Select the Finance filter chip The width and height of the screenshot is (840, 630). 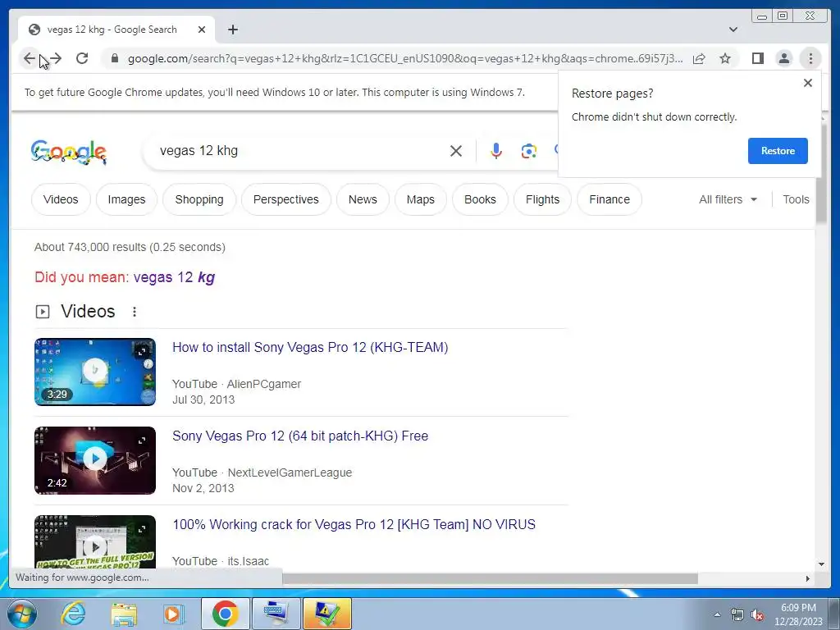[609, 199]
